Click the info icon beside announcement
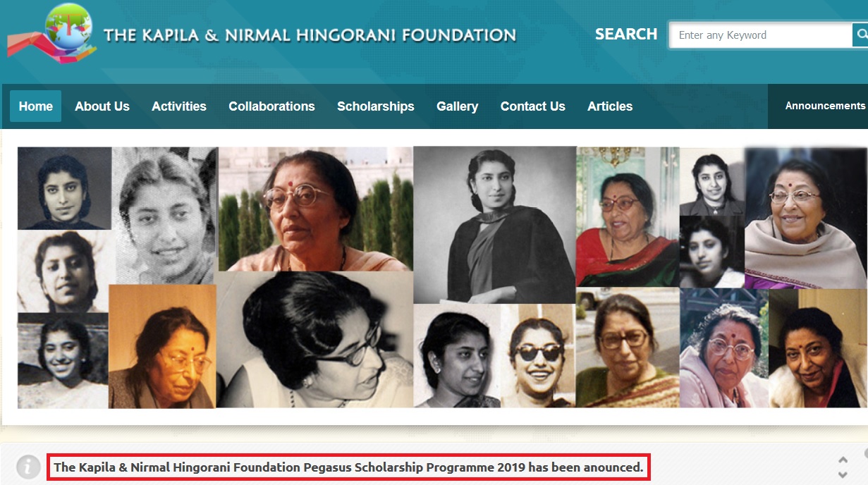The height and width of the screenshot is (485, 868). pos(28,467)
